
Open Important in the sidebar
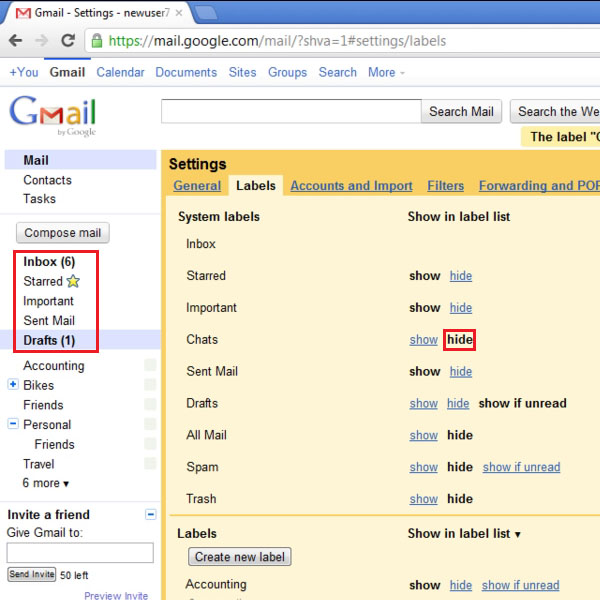(48, 301)
